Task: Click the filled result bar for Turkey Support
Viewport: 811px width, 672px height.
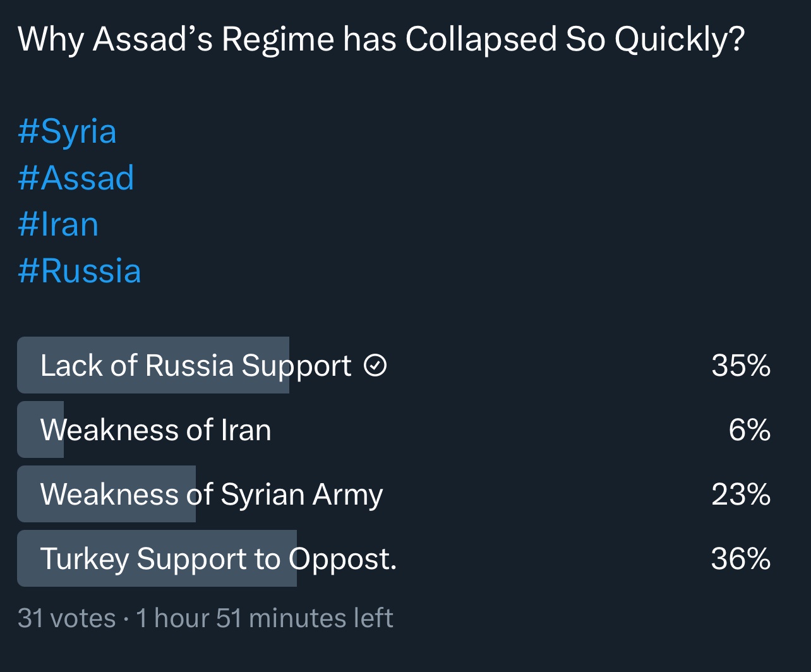Action: [x=157, y=558]
